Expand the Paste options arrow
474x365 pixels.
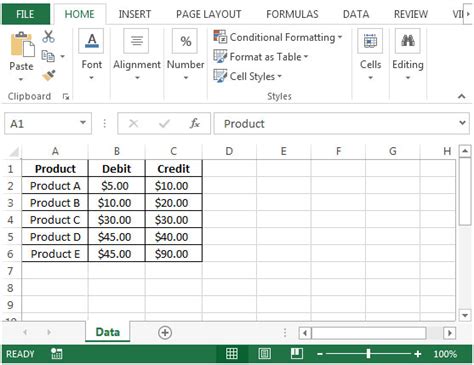coord(21,79)
